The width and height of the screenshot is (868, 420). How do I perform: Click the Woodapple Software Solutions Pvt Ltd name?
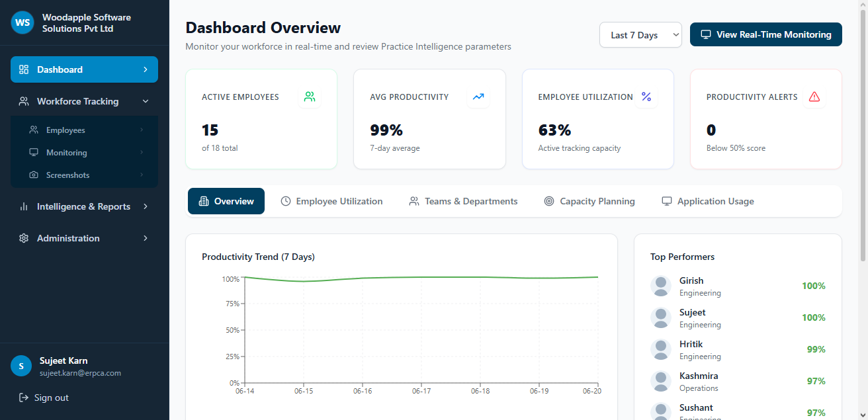(x=87, y=22)
